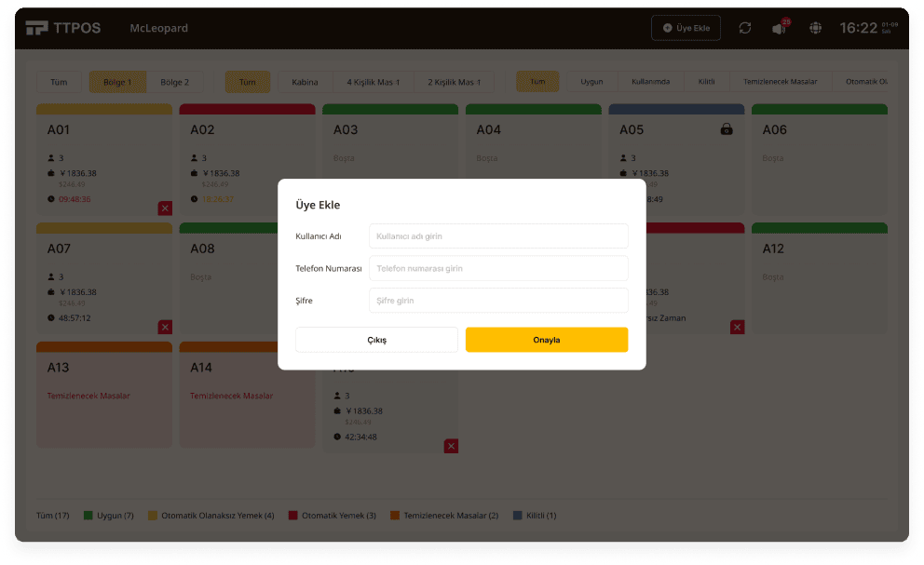Click into the Şifre password field
This screenshot has height=565, width=924.
click(x=498, y=301)
